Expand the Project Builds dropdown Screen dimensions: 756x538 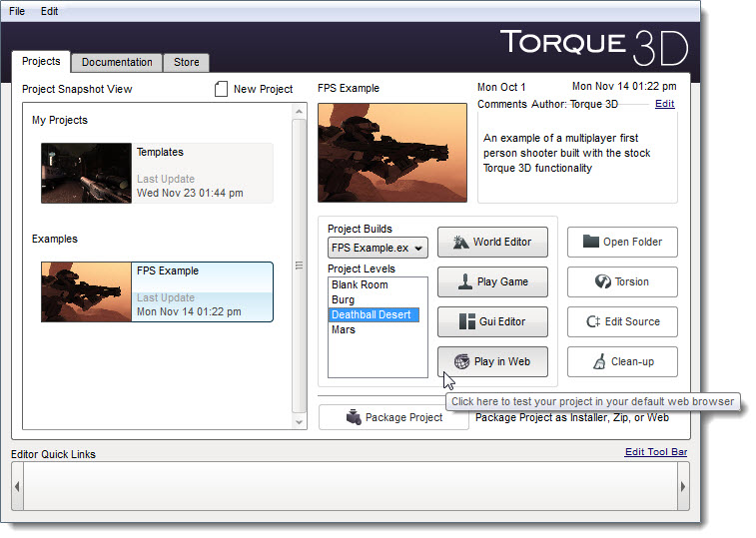(378, 248)
